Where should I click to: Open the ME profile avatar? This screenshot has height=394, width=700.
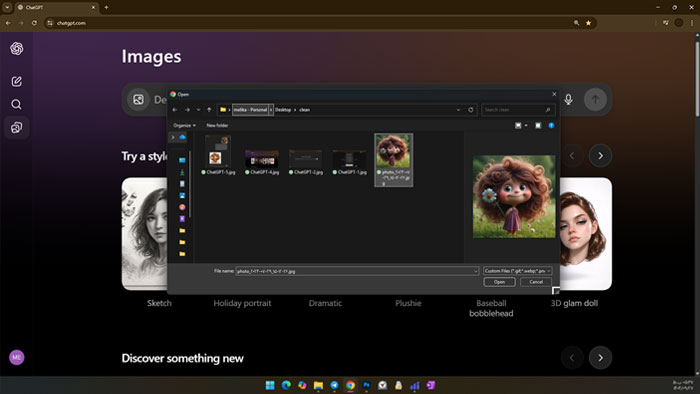17,357
